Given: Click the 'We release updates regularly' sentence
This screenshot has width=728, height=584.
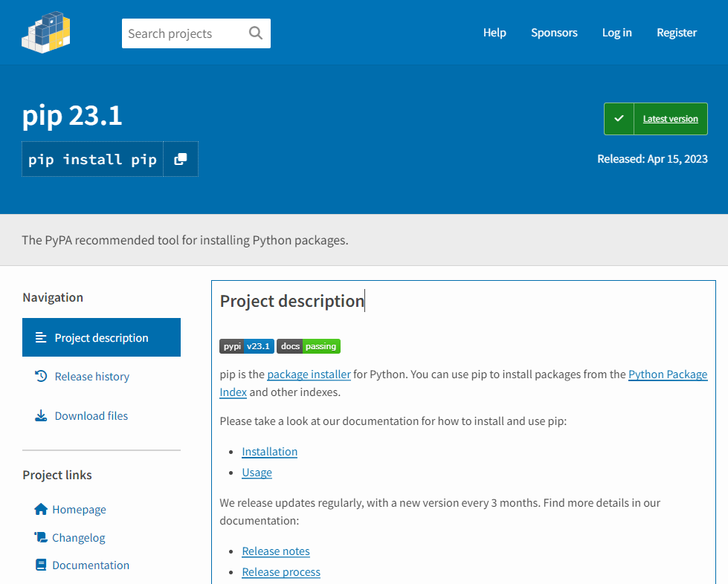Looking at the screenshot, I should (x=439, y=512).
